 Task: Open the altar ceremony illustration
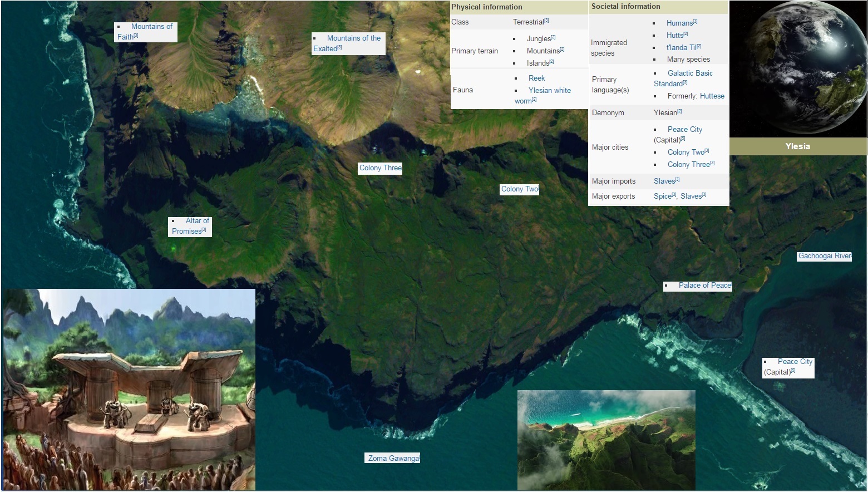click(x=129, y=390)
